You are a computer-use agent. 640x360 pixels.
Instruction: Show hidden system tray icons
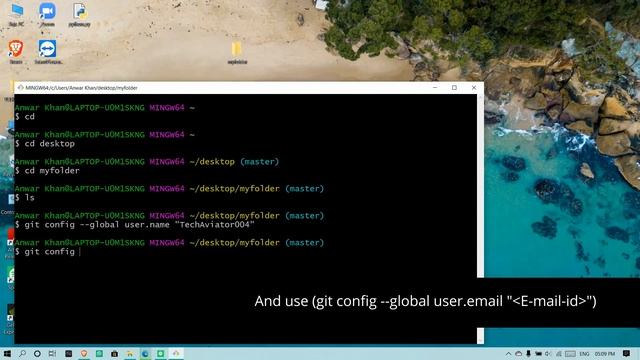click(508, 353)
